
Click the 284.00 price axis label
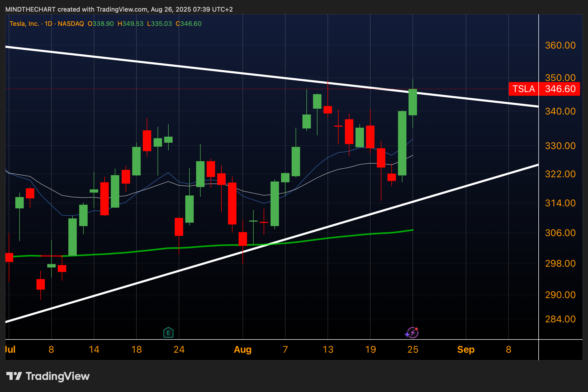(560, 319)
